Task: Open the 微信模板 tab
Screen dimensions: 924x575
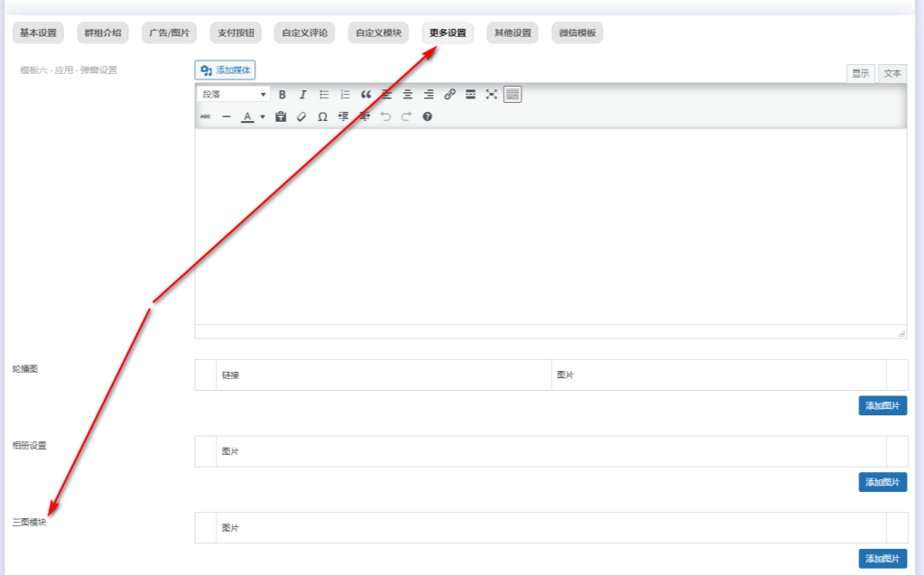Action: 577,33
